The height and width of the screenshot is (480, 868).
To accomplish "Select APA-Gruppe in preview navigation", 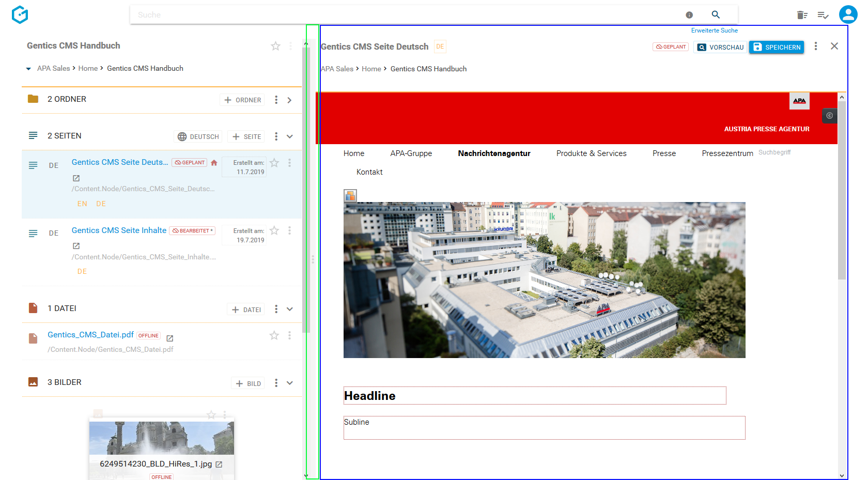I will point(411,153).
